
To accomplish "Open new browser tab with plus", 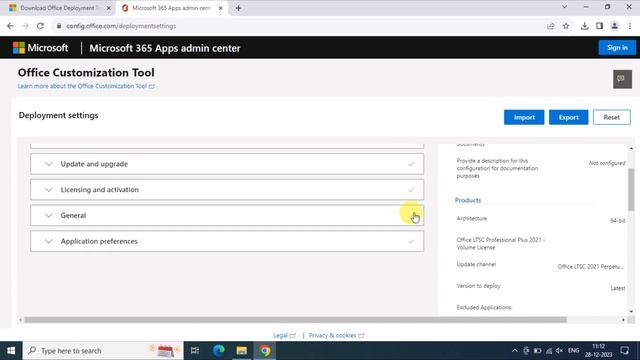I will coord(238,8).
